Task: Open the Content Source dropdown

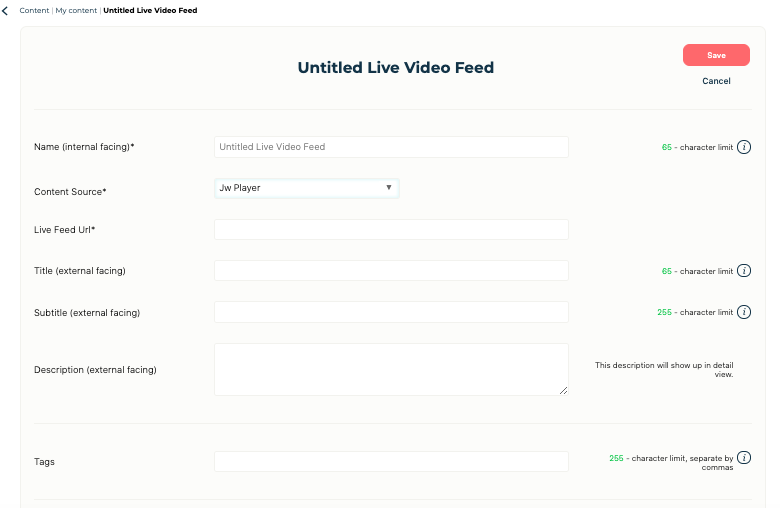Action: pyautogui.click(x=306, y=188)
